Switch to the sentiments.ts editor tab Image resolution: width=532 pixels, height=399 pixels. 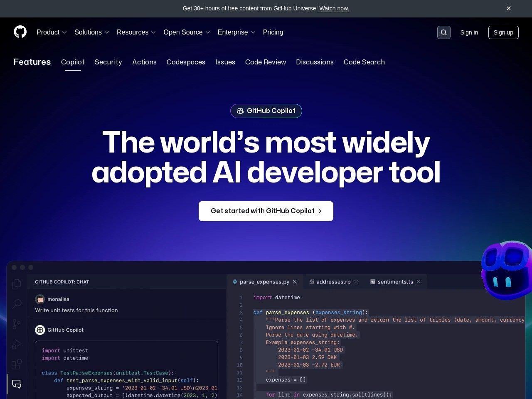click(x=395, y=282)
